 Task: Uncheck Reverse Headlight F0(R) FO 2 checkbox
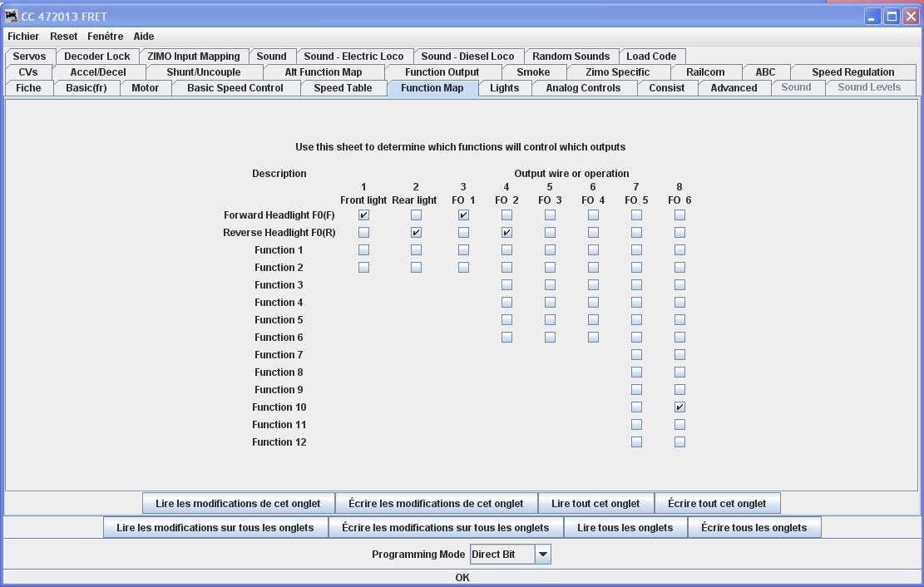pos(506,232)
